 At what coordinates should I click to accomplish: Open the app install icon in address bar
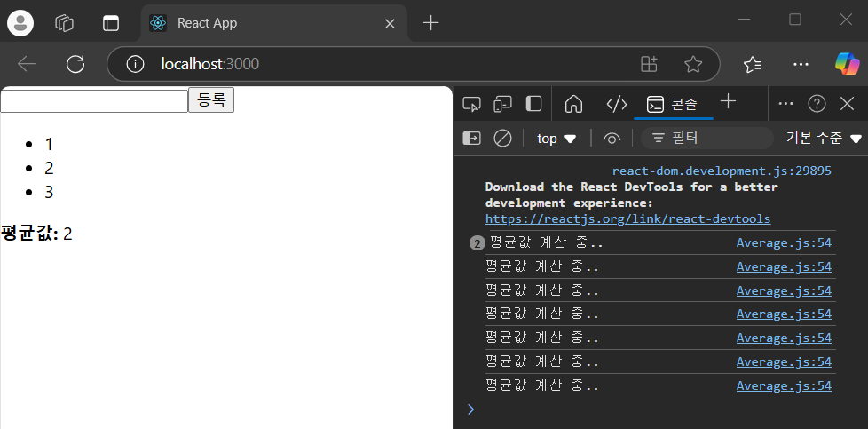point(649,64)
